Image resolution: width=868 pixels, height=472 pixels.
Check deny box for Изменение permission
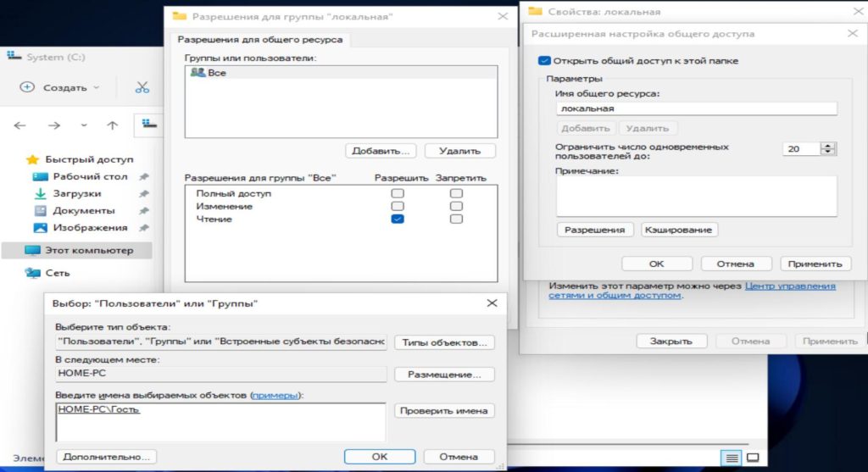click(457, 206)
